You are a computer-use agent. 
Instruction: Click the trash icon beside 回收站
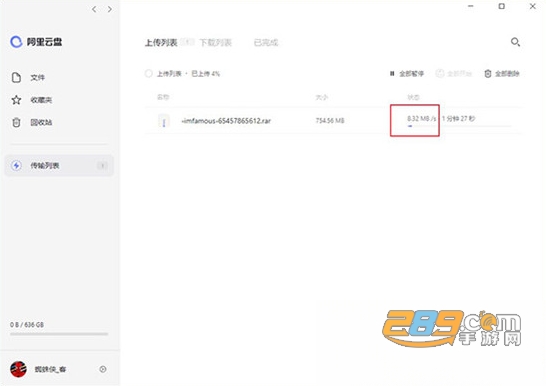pyautogui.click(x=16, y=122)
